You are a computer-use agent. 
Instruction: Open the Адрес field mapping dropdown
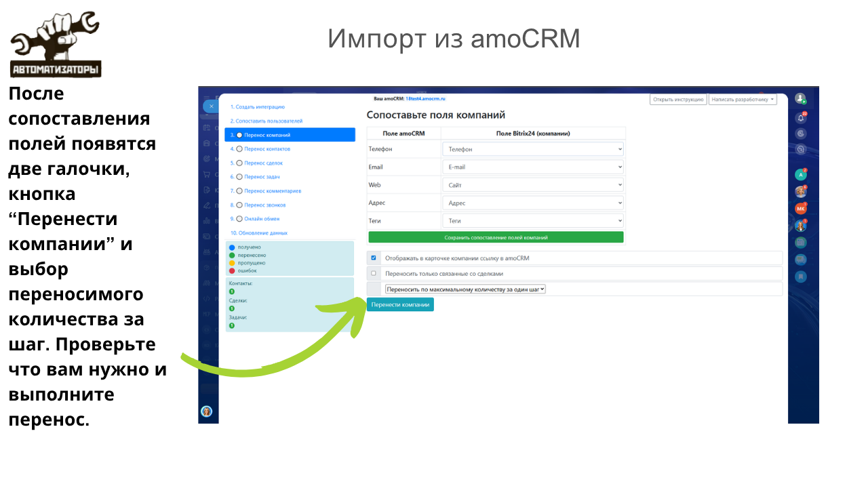(533, 203)
